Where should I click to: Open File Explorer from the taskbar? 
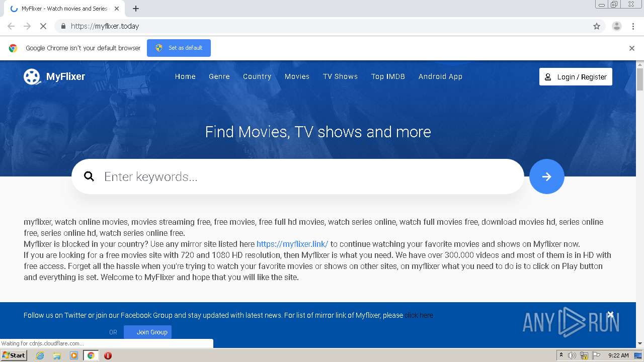click(x=57, y=355)
